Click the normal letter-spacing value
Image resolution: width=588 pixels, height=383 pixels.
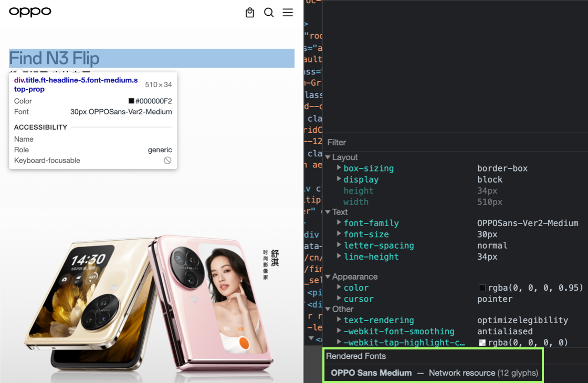coord(492,246)
